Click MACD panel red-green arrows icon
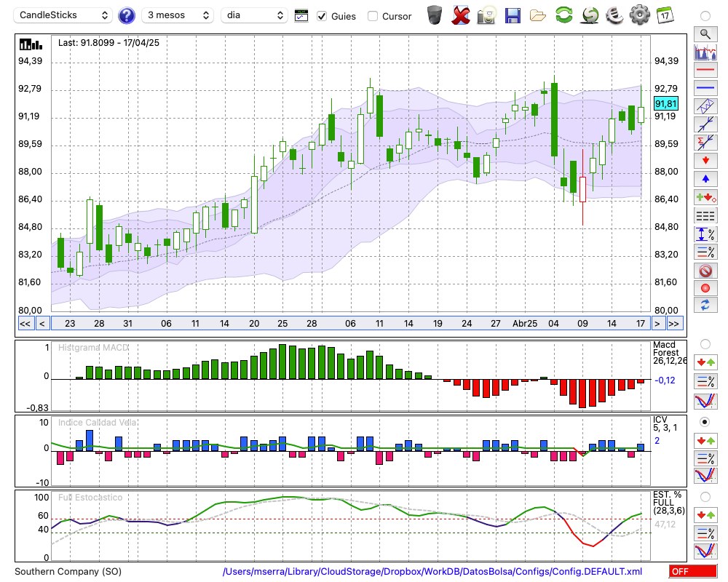The width and height of the screenshot is (728, 582). click(705, 362)
